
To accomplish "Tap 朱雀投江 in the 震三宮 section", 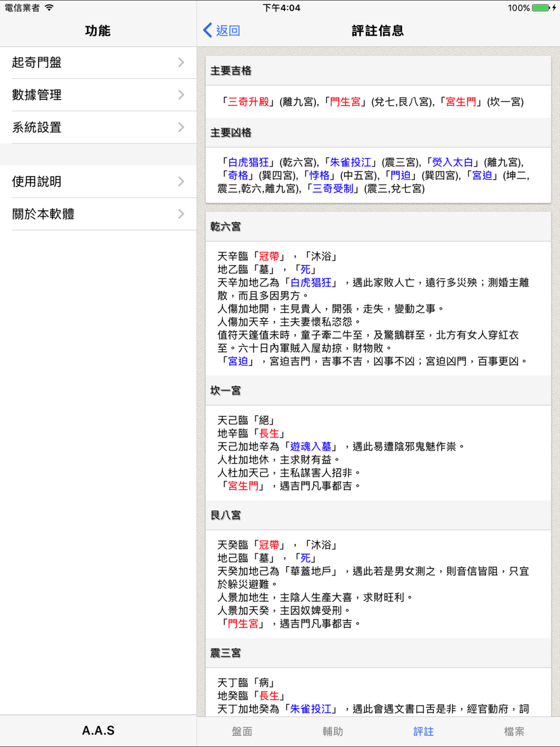I will [311, 709].
